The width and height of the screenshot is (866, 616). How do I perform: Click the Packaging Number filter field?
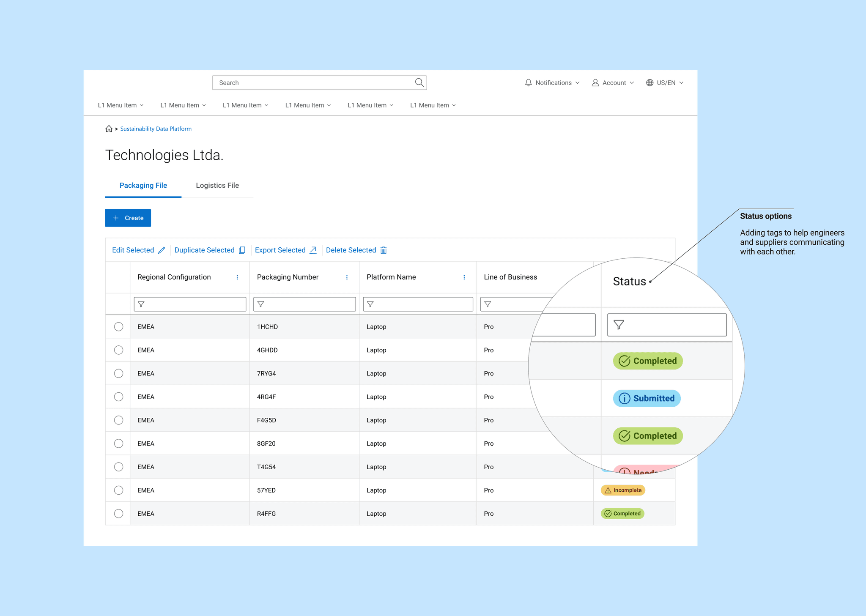click(x=304, y=304)
